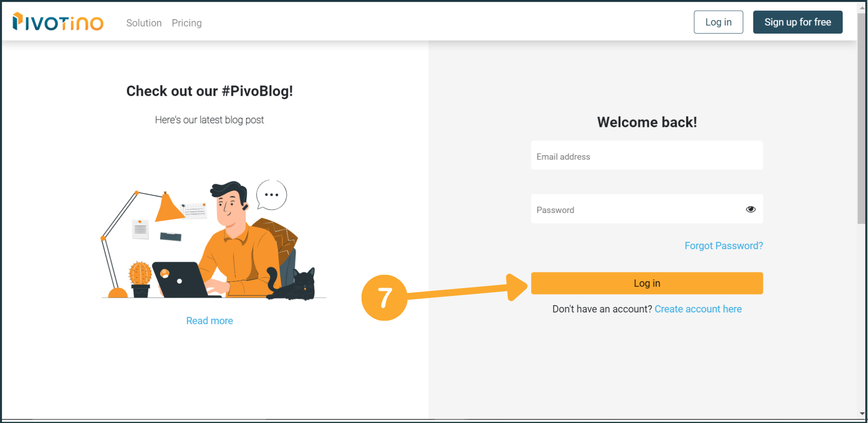
Task: Focus the Email address field
Action: tap(646, 156)
